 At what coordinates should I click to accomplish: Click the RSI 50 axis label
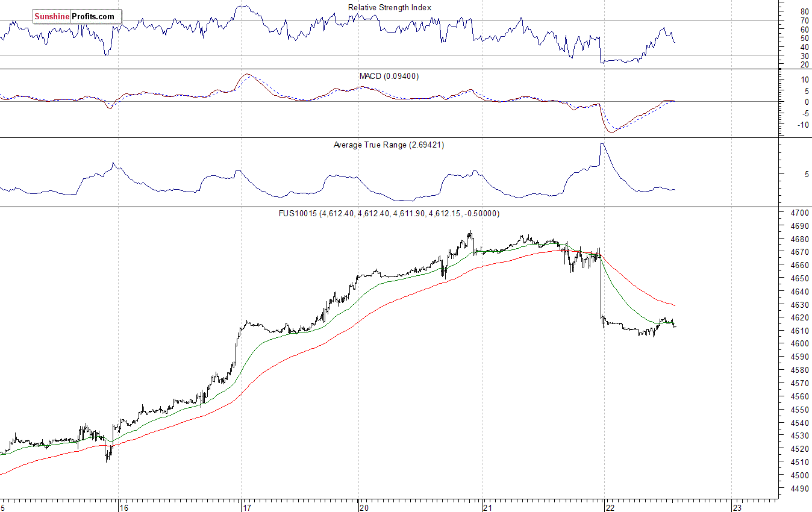(x=805, y=38)
